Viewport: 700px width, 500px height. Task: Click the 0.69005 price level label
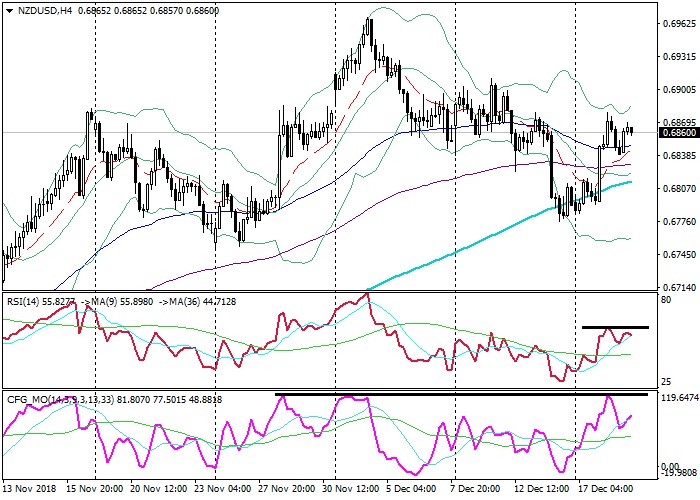click(677, 89)
